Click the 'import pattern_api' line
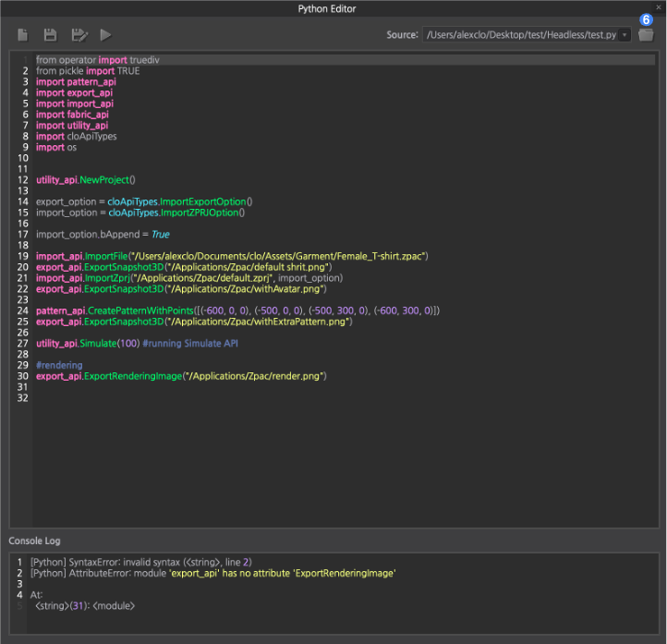 pyautogui.click(x=76, y=81)
